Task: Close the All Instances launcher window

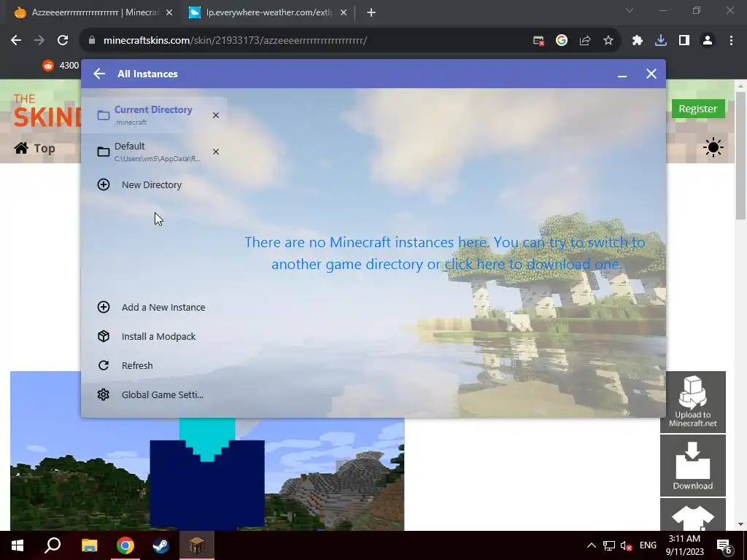Action: pos(651,74)
